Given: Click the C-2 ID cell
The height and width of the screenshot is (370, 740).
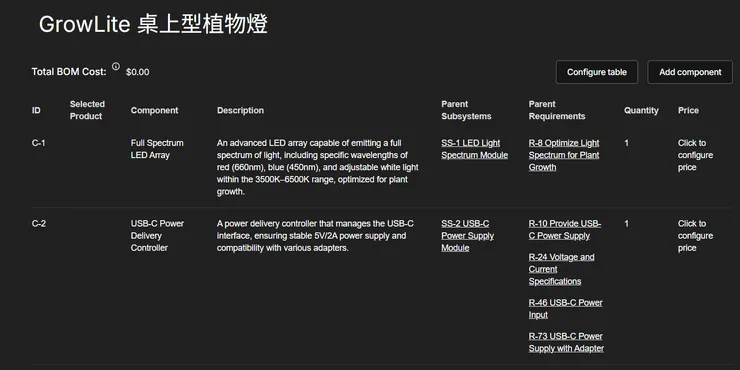Looking at the screenshot, I should tap(39, 224).
